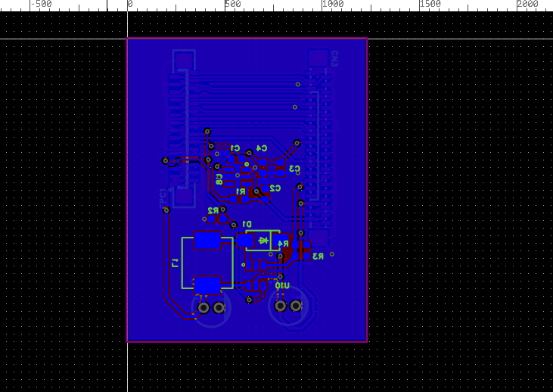This screenshot has width=553, height=392.
Task: Click the U10 component label
Action: pyautogui.click(x=282, y=285)
